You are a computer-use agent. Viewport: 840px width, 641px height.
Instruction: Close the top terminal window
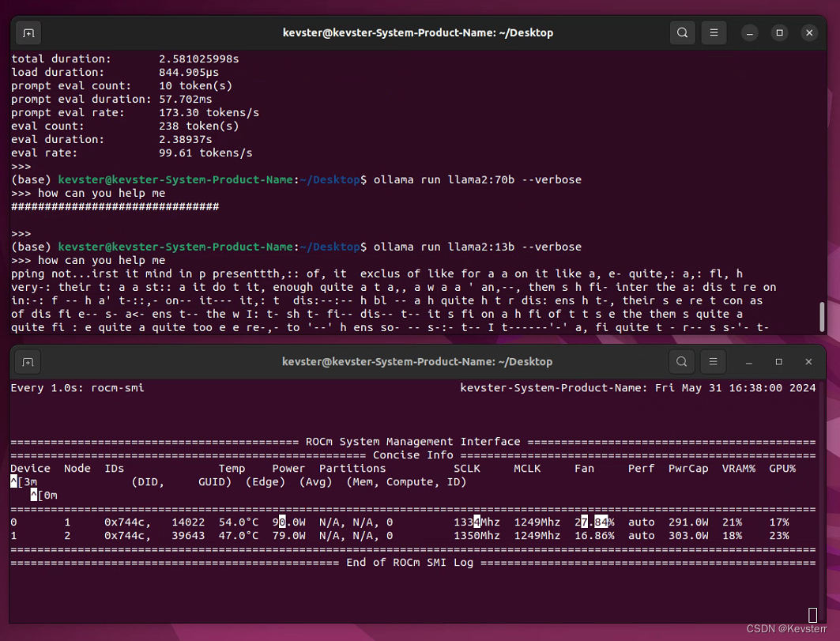tap(809, 33)
